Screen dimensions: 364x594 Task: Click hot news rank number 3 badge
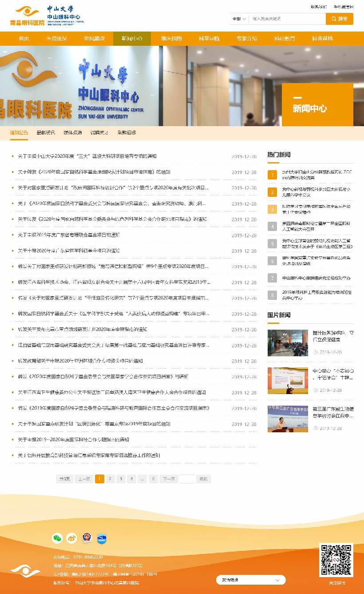coord(272,209)
